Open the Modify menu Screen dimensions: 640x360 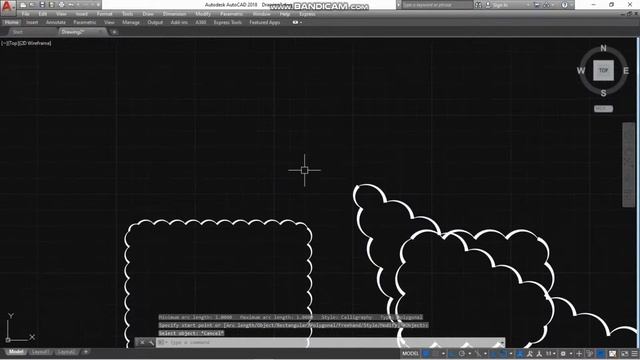pos(203,14)
